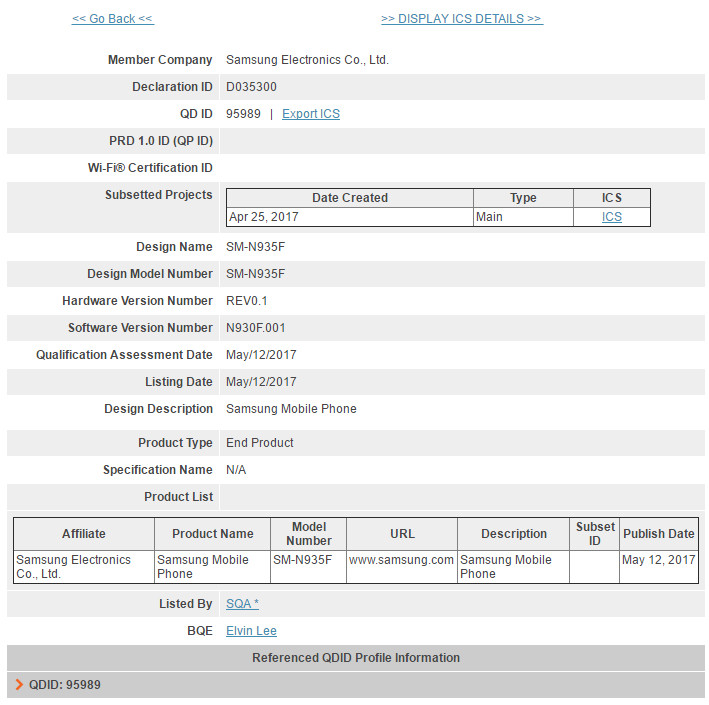Click the Type column header
The width and height of the screenshot is (709, 705).
click(x=523, y=198)
